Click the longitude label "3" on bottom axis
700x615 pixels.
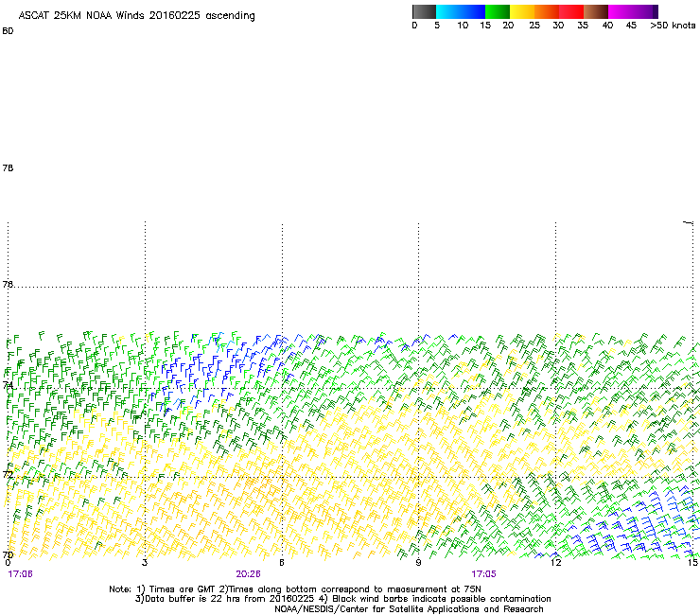[x=145, y=562]
